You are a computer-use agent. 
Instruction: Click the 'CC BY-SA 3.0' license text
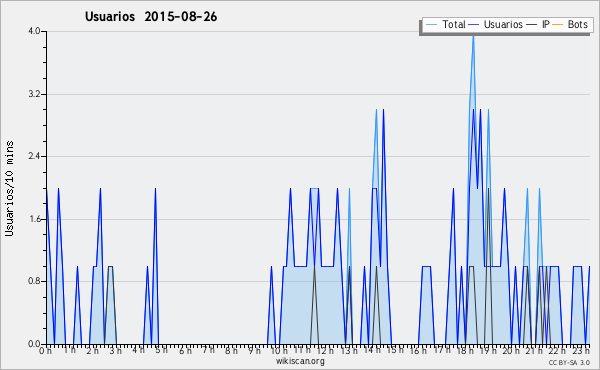pyautogui.click(x=569, y=363)
